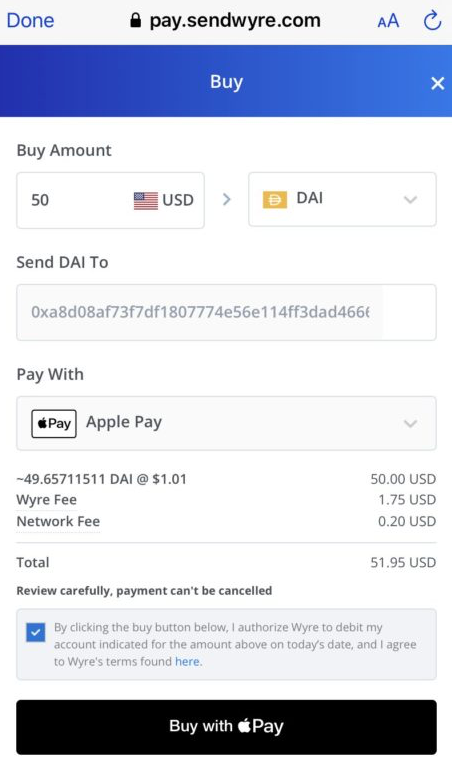
Task: Tap the pay.sendwyre.com address bar
Action: 226,20
